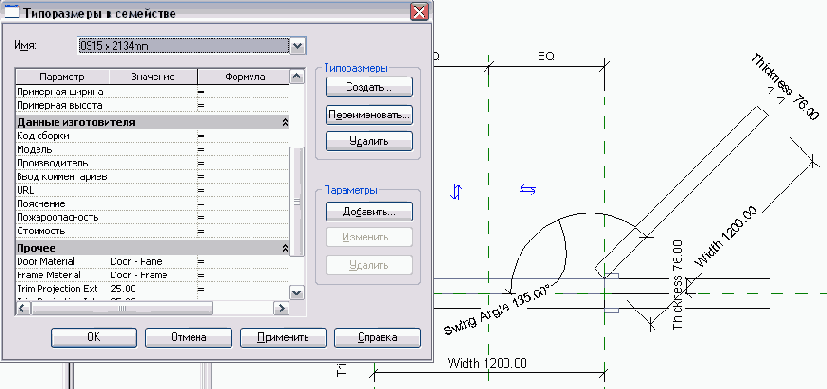Click the horizontal scroll right arrow
The width and height of the screenshot is (827, 389).
[x=282, y=308]
